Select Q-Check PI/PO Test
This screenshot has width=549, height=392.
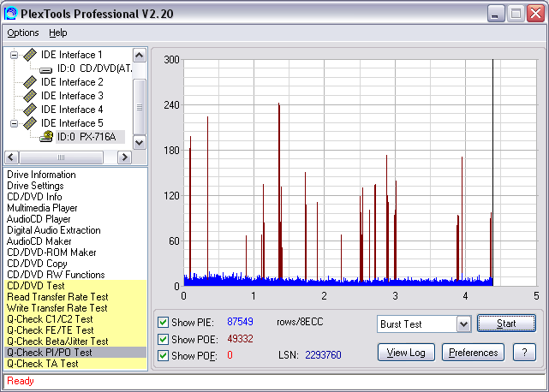(75, 353)
